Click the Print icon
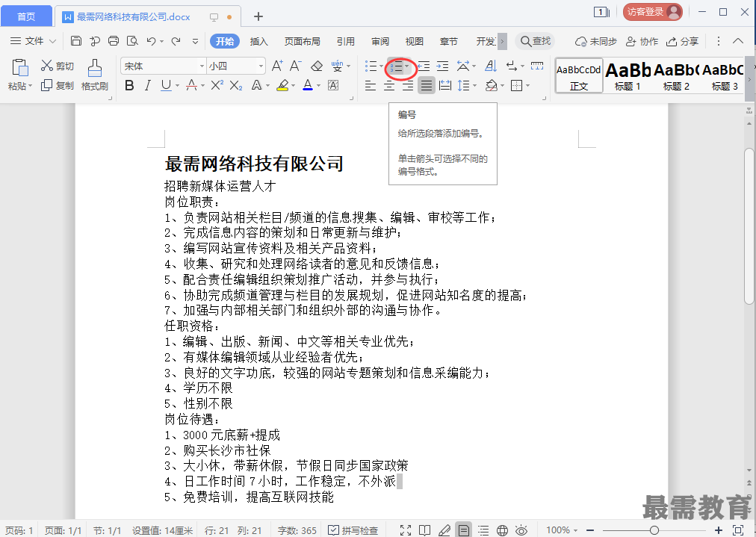This screenshot has height=537, width=756. [114, 41]
